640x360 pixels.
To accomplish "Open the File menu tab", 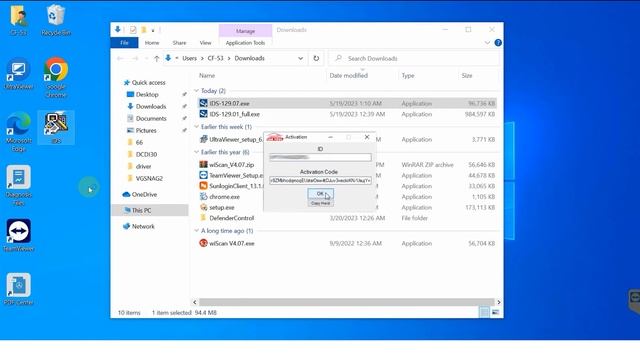I will (x=124, y=42).
